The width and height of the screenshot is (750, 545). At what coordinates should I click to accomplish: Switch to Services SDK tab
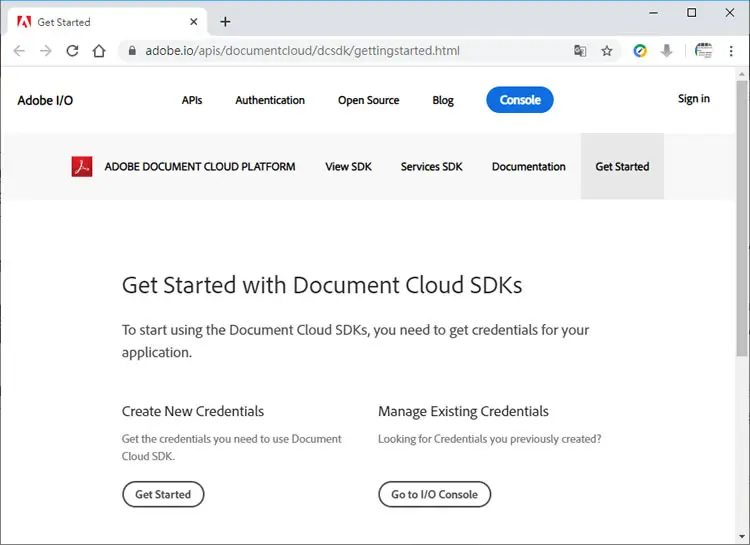pos(431,167)
